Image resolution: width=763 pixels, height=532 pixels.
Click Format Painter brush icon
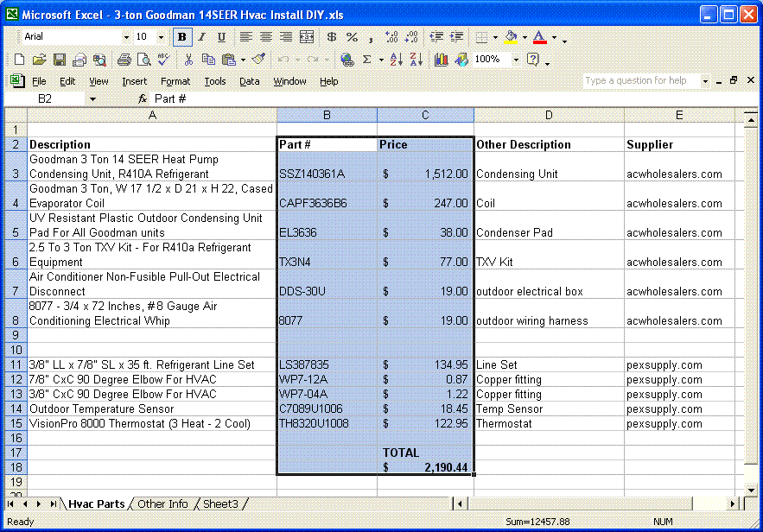tap(258, 60)
